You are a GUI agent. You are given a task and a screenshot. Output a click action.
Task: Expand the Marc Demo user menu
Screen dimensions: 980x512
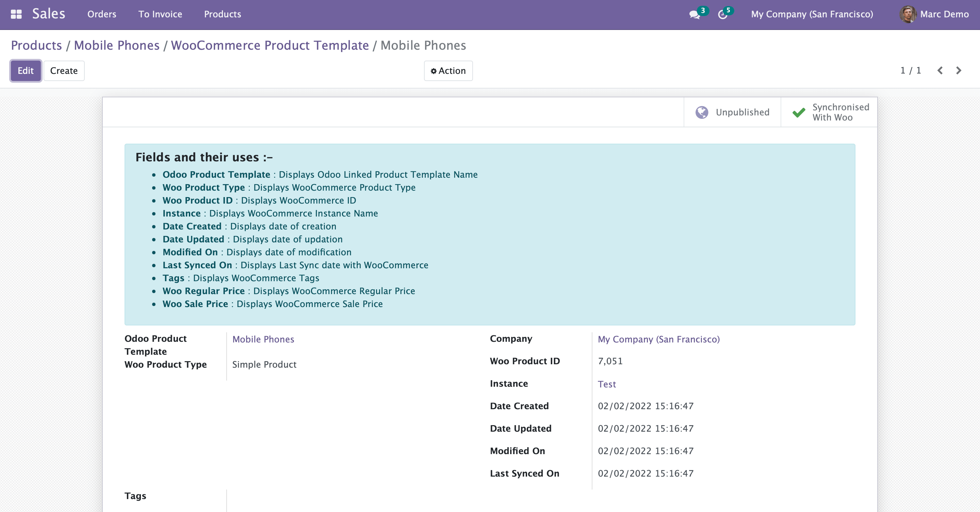click(944, 14)
